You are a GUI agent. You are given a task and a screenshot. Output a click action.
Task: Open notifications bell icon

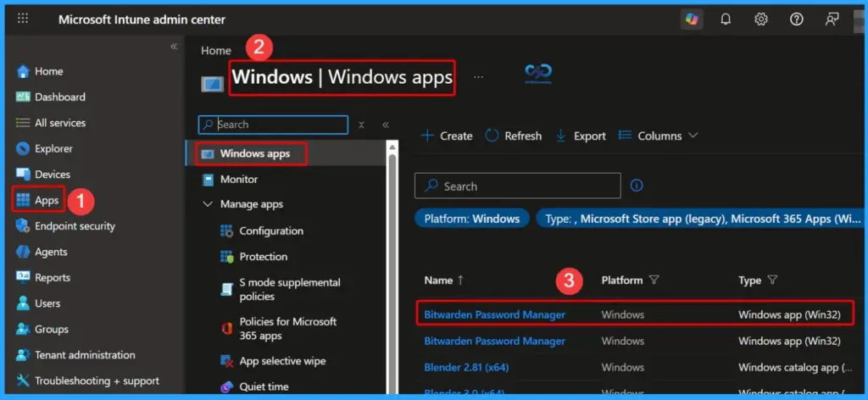coord(726,19)
